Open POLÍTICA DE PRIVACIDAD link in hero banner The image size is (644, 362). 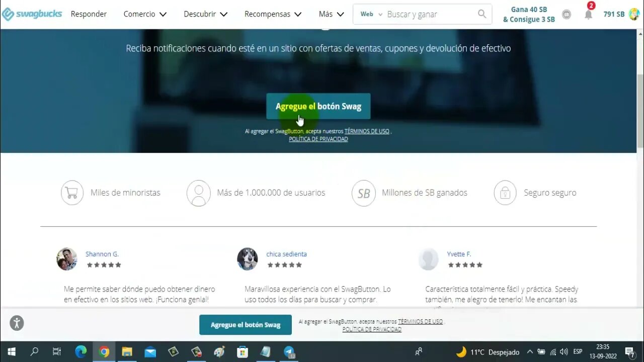pyautogui.click(x=318, y=139)
